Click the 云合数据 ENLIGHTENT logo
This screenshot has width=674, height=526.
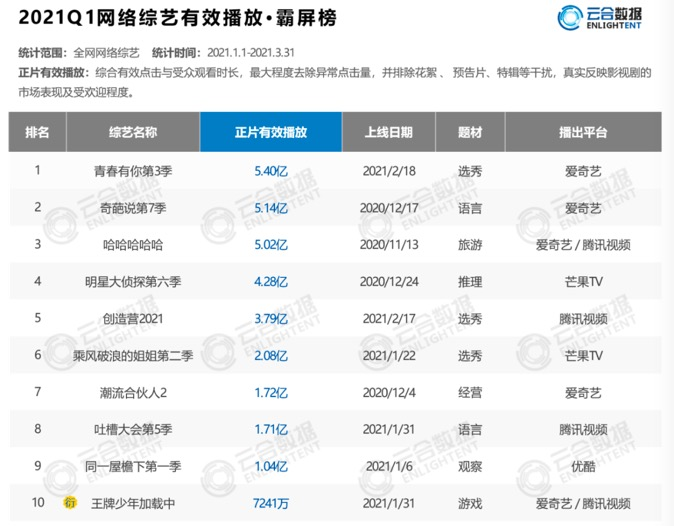tap(599, 18)
